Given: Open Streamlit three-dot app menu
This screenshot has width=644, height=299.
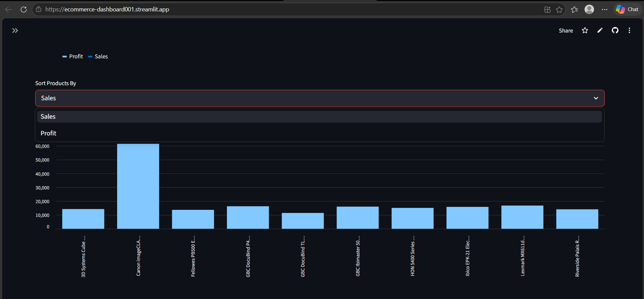Looking at the screenshot, I should pyautogui.click(x=629, y=31).
